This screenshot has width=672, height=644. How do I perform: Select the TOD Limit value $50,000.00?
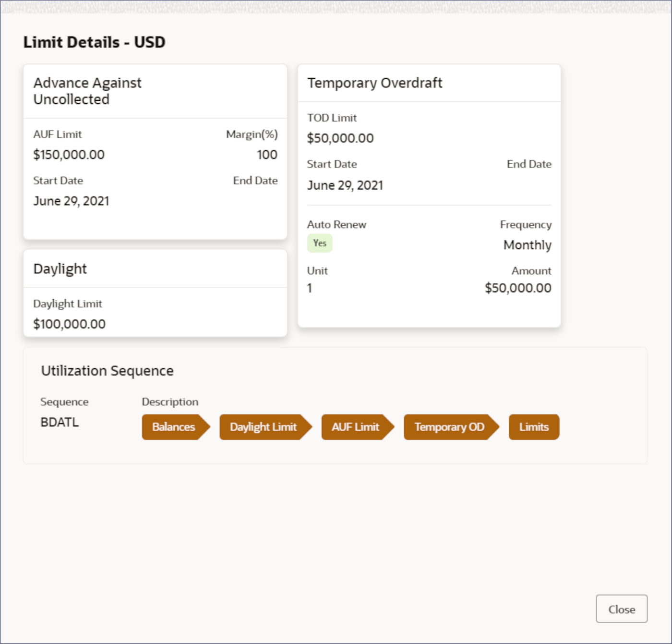[x=340, y=138]
